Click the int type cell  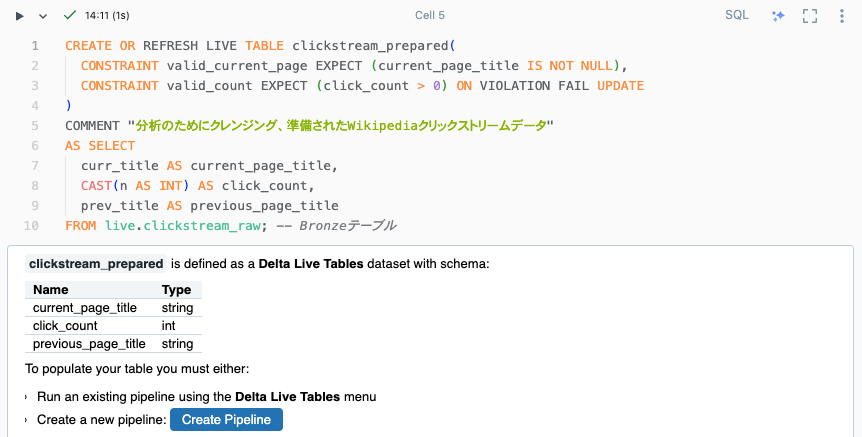coord(168,326)
